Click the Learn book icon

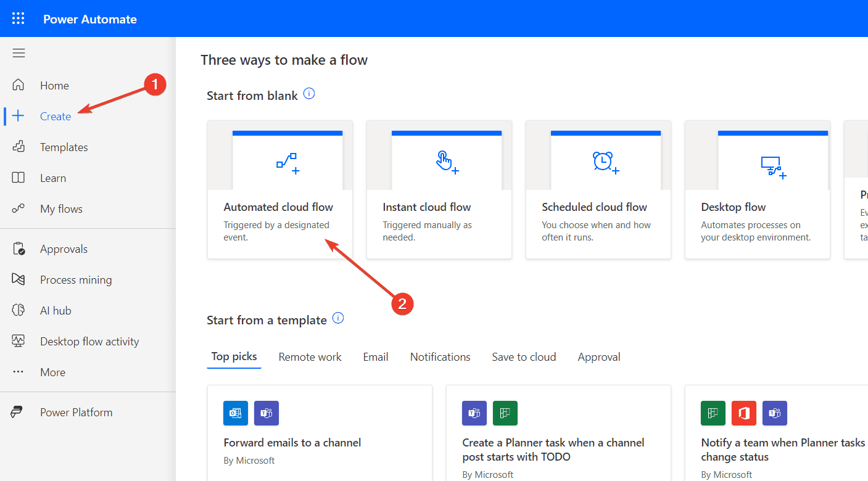pos(19,178)
